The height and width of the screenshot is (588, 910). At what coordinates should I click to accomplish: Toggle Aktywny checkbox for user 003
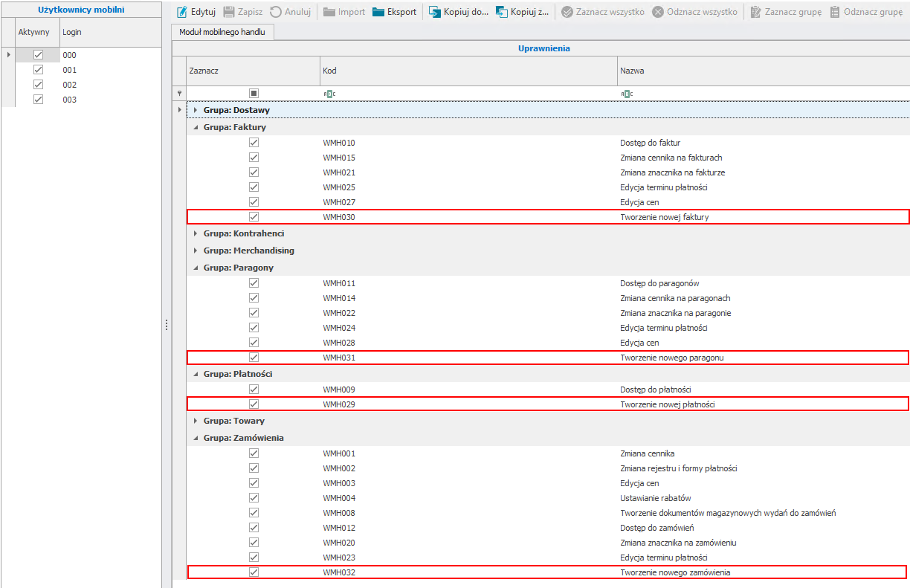click(39, 100)
